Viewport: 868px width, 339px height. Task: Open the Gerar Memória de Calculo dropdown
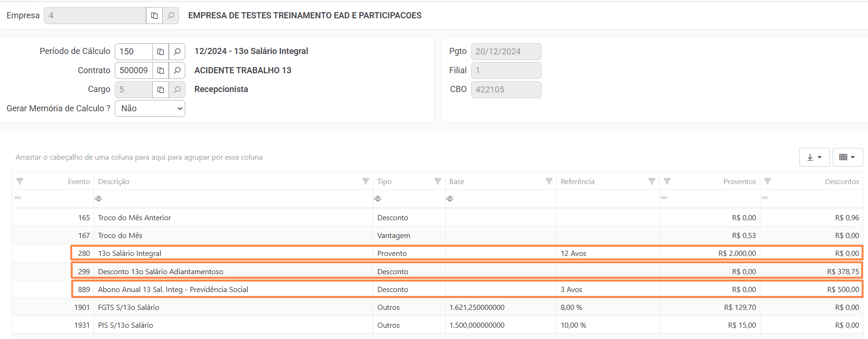point(150,108)
